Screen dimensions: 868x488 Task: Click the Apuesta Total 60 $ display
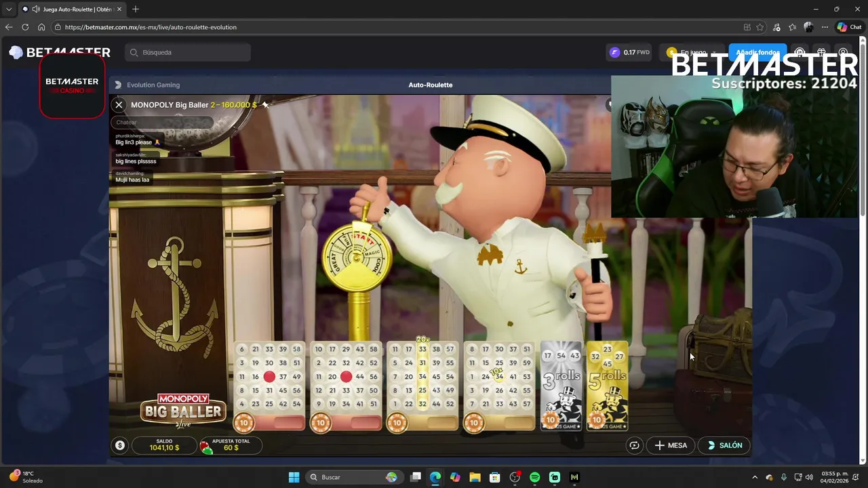coord(231,445)
